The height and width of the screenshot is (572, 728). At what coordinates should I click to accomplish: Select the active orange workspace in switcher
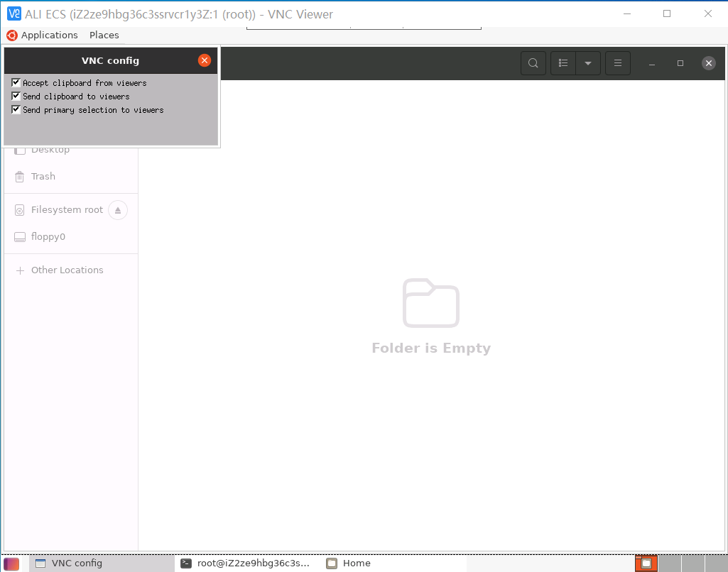click(x=646, y=563)
